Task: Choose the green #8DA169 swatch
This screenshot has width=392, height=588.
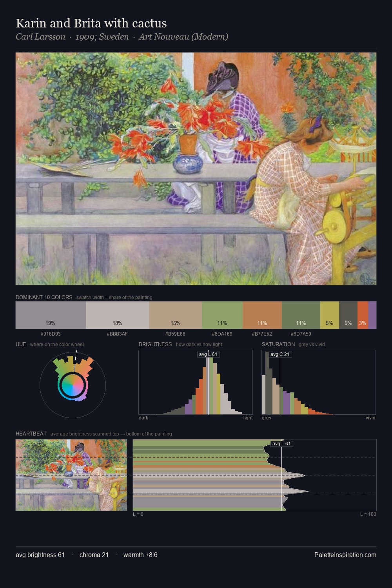Action: (222, 315)
